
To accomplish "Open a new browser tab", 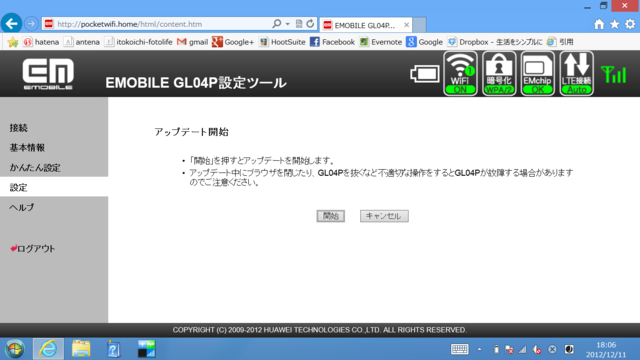I will click(419, 25).
